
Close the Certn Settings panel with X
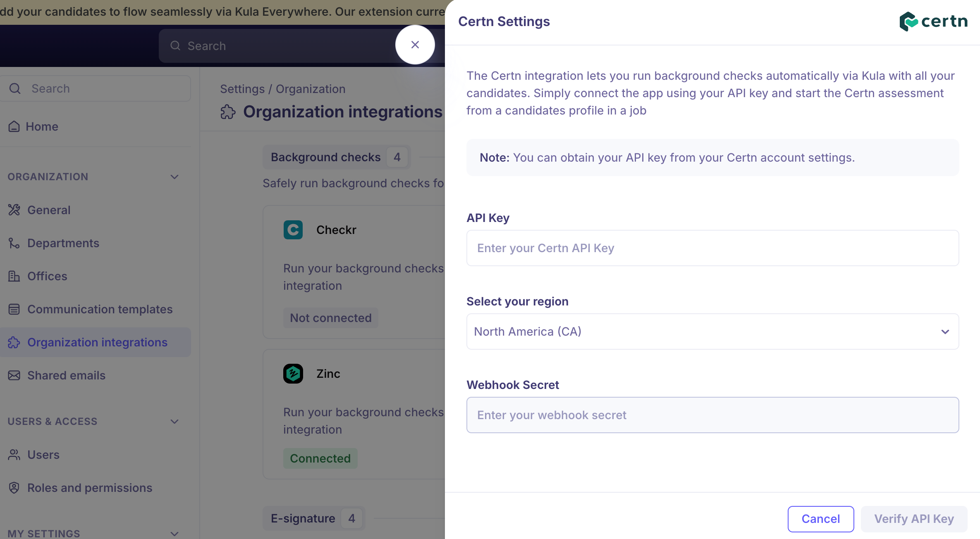click(415, 45)
